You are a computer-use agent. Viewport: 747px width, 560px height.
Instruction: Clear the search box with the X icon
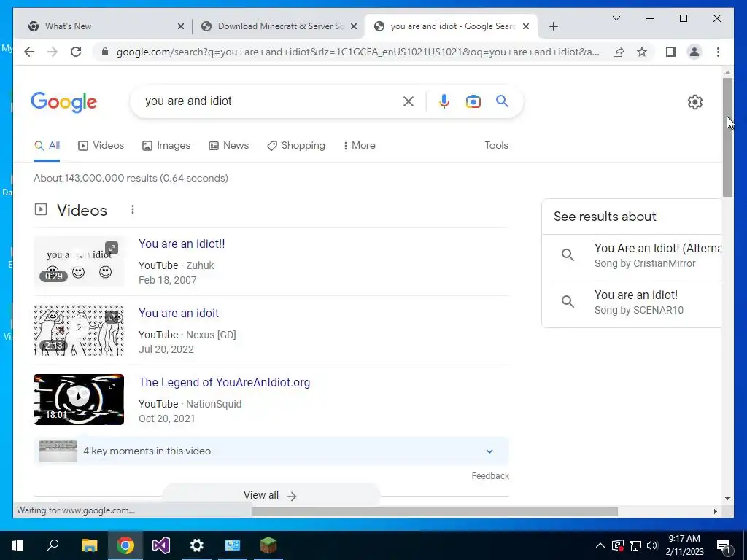(x=409, y=101)
